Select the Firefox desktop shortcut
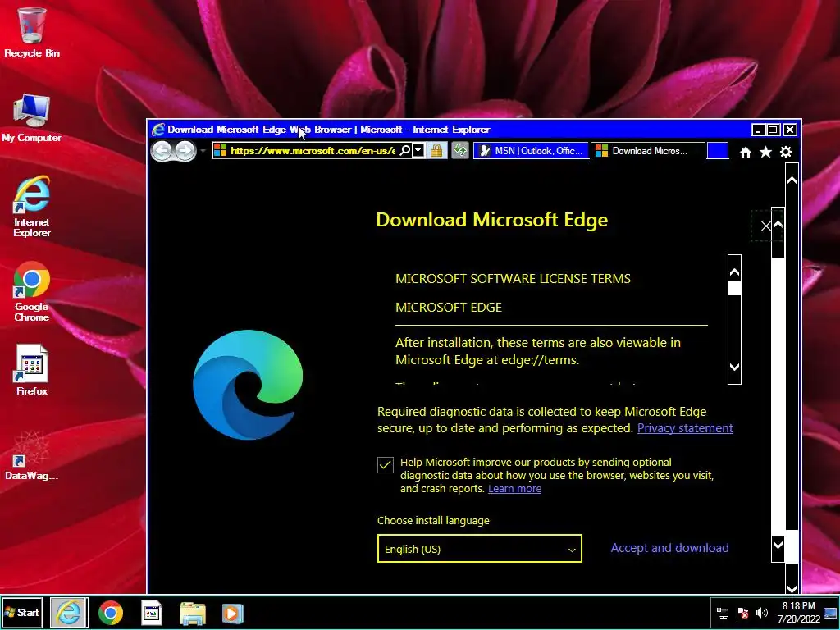 (x=32, y=370)
